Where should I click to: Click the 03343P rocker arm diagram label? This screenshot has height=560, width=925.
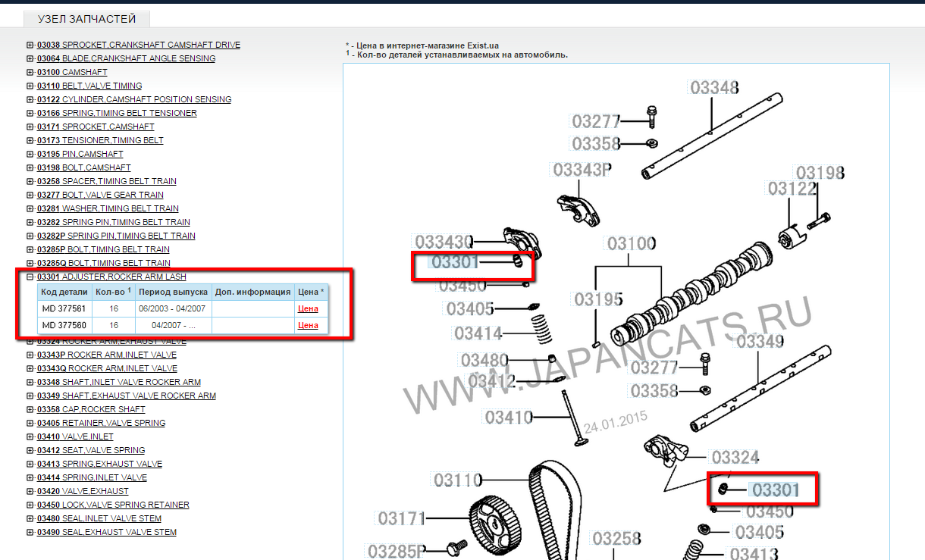(x=582, y=170)
